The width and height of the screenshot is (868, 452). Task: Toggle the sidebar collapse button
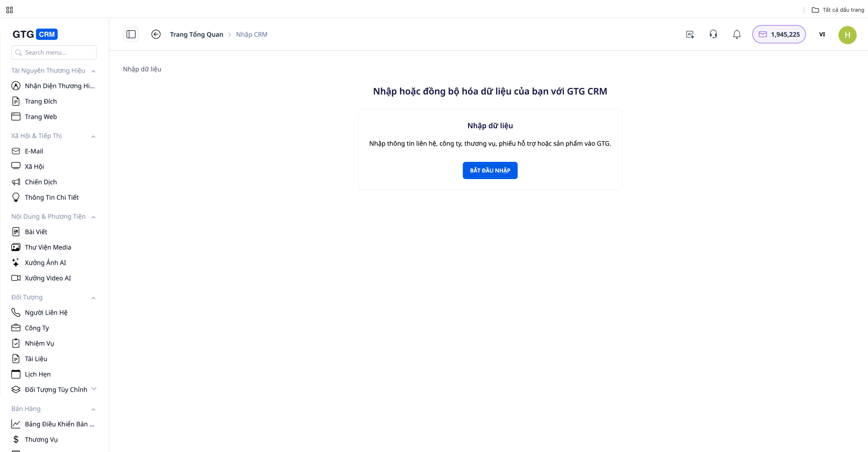(x=131, y=34)
